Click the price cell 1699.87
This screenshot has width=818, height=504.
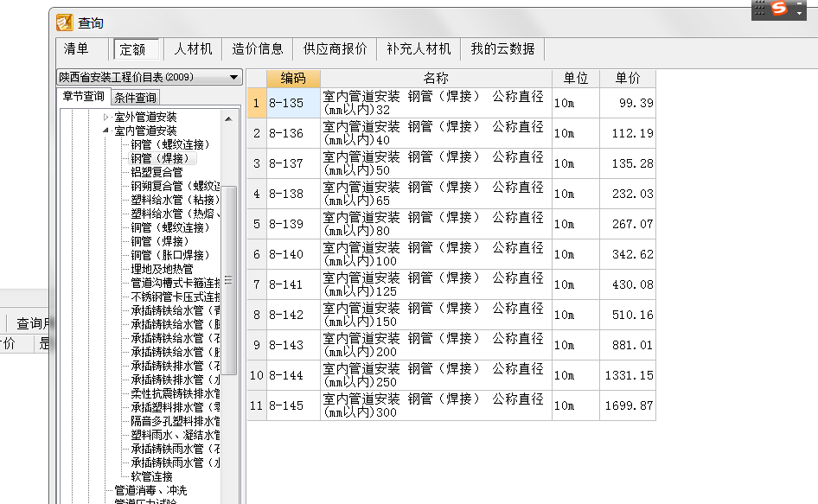click(628, 405)
